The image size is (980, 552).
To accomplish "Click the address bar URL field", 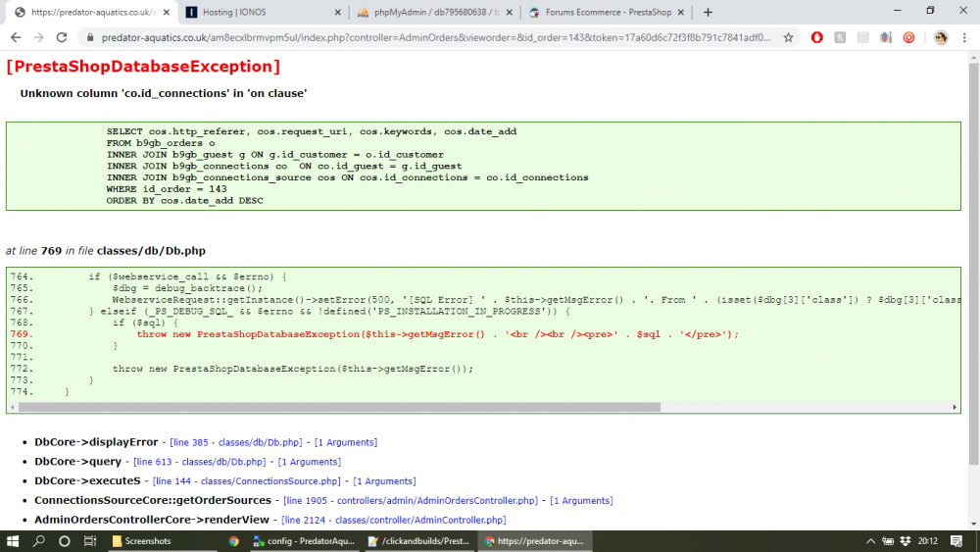I will (436, 37).
